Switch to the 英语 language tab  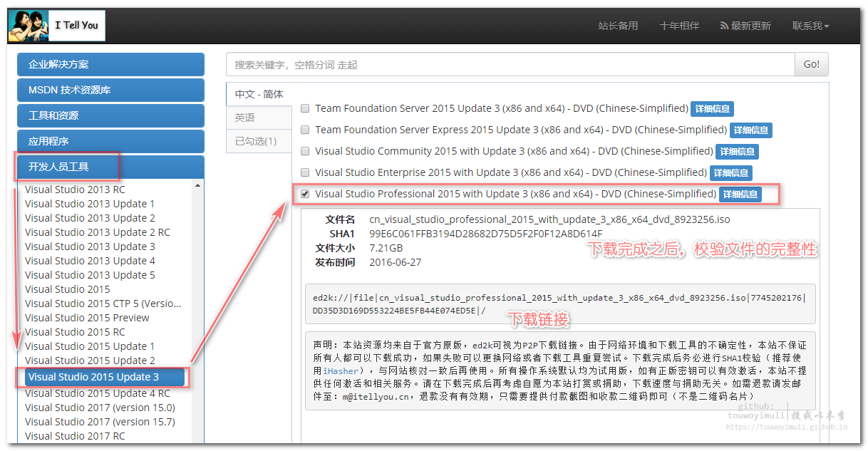tap(259, 118)
